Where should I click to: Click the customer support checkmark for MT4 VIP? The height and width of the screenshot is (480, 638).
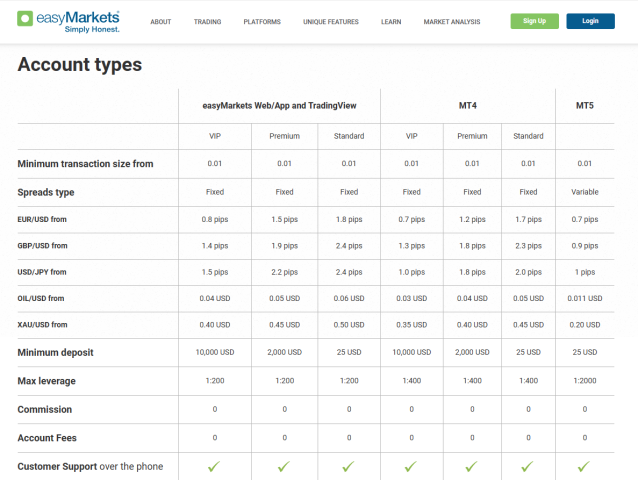pyautogui.click(x=411, y=467)
